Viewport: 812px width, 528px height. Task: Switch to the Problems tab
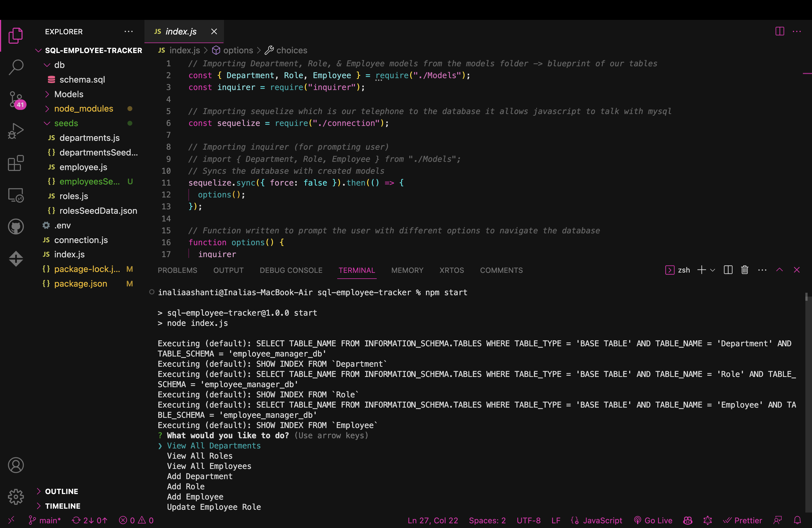(x=177, y=270)
